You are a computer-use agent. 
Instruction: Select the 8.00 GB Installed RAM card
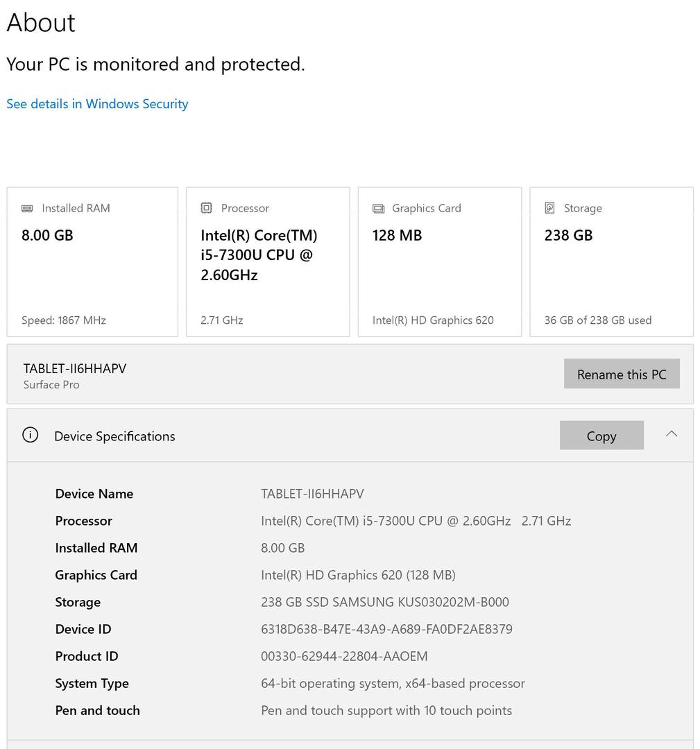[x=92, y=262]
